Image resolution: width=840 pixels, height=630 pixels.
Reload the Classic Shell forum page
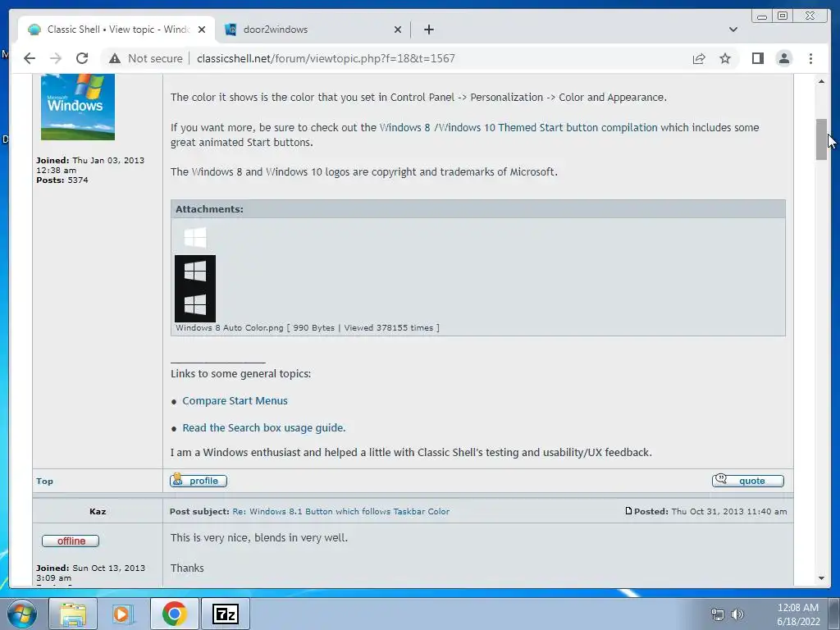point(82,58)
